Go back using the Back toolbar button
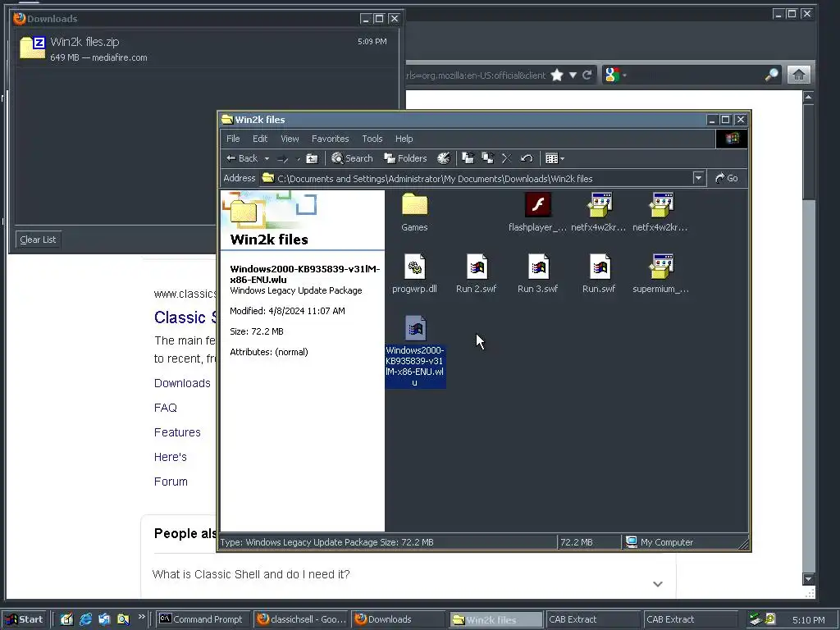Image resolution: width=840 pixels, height=630 pixels. (x=242, y=158)
